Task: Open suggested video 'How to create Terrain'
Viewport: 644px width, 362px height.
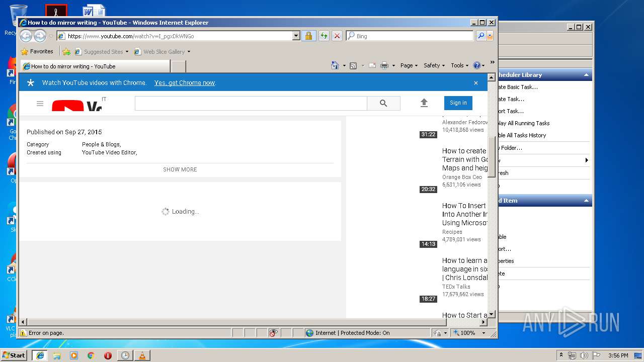Action: (x=464, y=159)
